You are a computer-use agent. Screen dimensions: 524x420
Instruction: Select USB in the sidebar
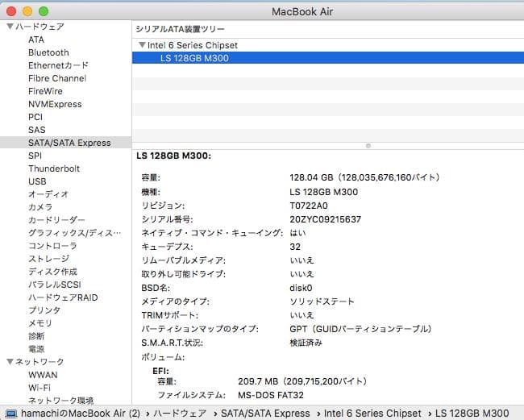tap(37, 181)
